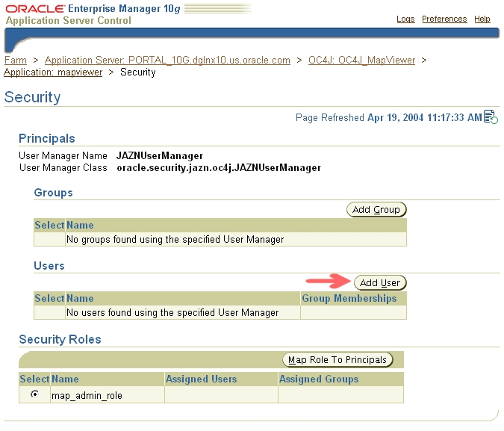Click the Page Refreshed timestamp text
This screenshot has width=504, height=431.
(x=388, y=118)
